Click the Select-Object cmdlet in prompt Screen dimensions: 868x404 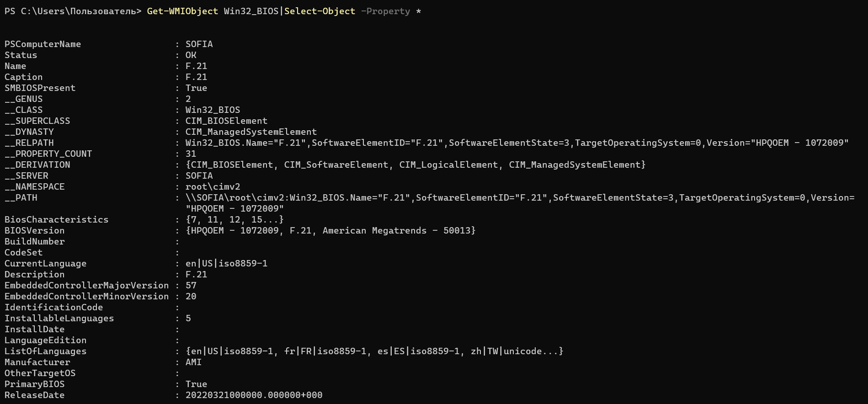320,11
